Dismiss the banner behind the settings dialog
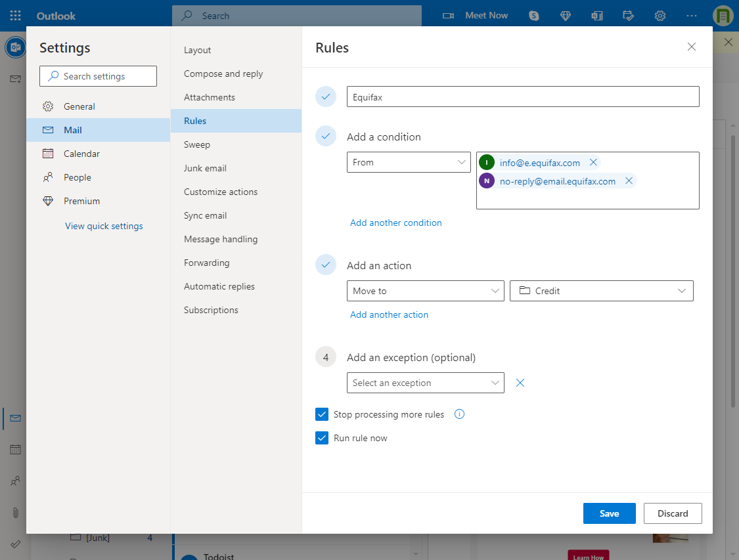 coord(728,42)
